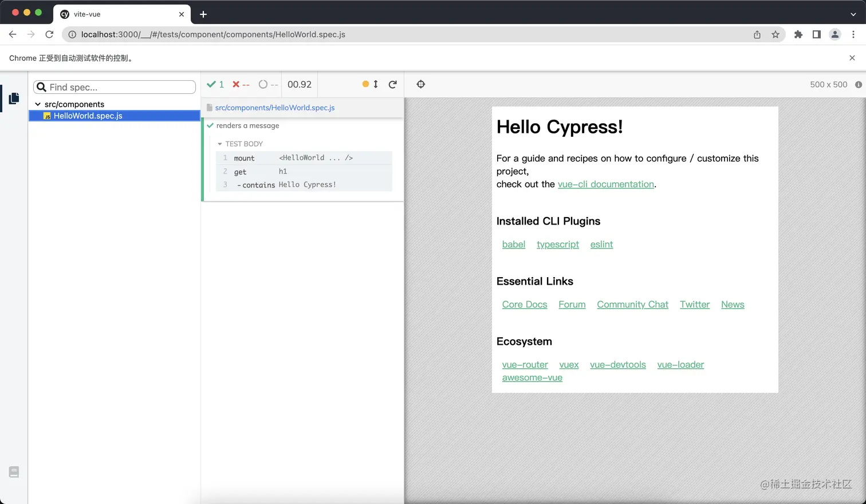This screenshot has width=866, height=504.
Task: Click the 500 x 500 viewport size
Action: click(828, 84)
